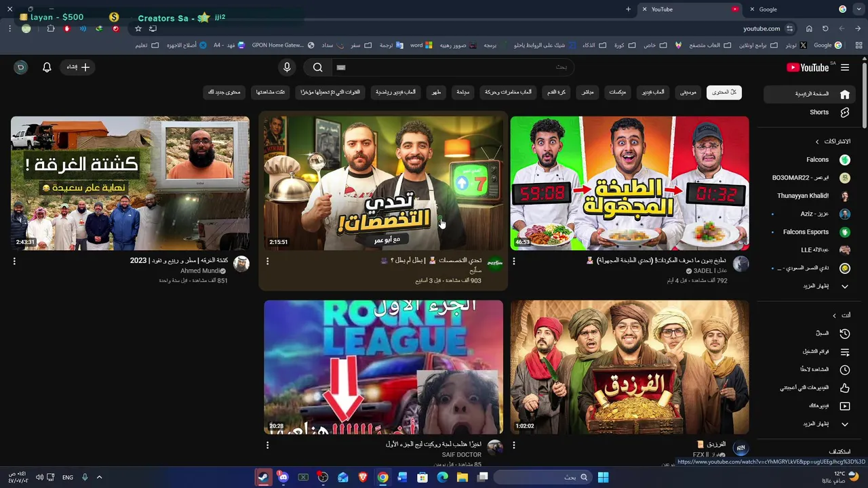Show hidden system tray icons
Screen dimensions: 868x488
click(99, 477)
